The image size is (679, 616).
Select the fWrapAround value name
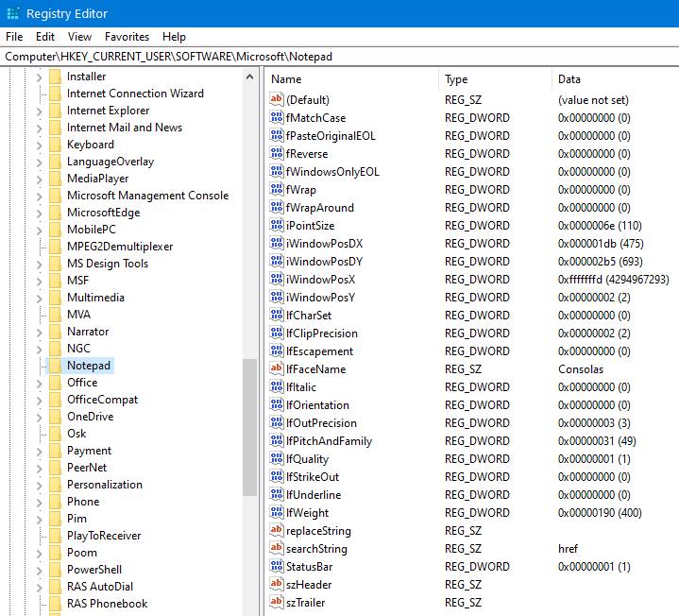tap(320, 208)
